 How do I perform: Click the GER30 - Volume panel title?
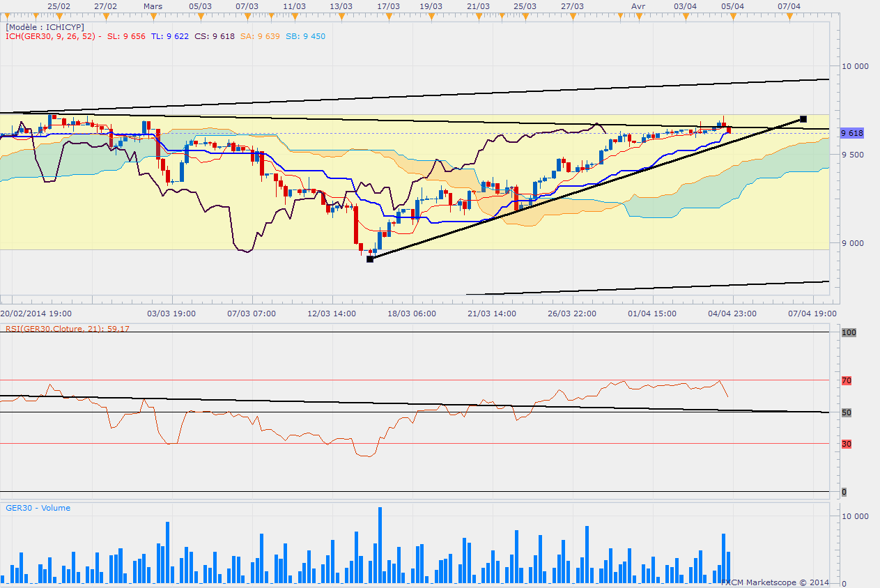(38, 508)
